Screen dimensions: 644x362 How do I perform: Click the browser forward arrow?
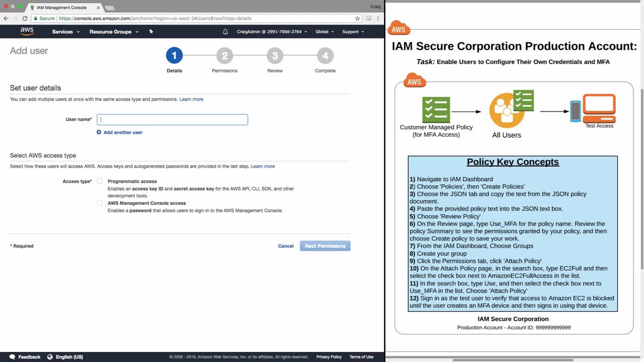point(15,19)
